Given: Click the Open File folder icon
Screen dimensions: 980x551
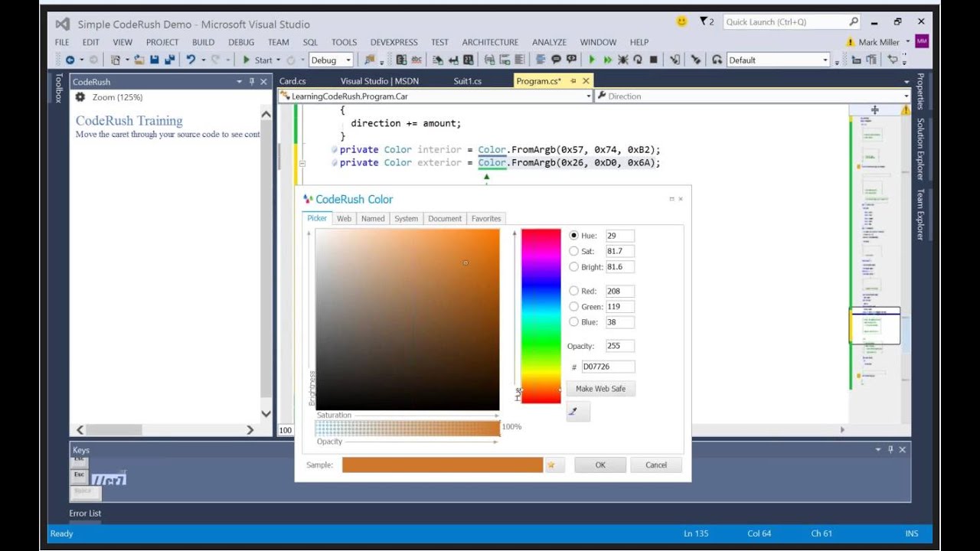Looking at the screenshot, I should tap(139, 60).
